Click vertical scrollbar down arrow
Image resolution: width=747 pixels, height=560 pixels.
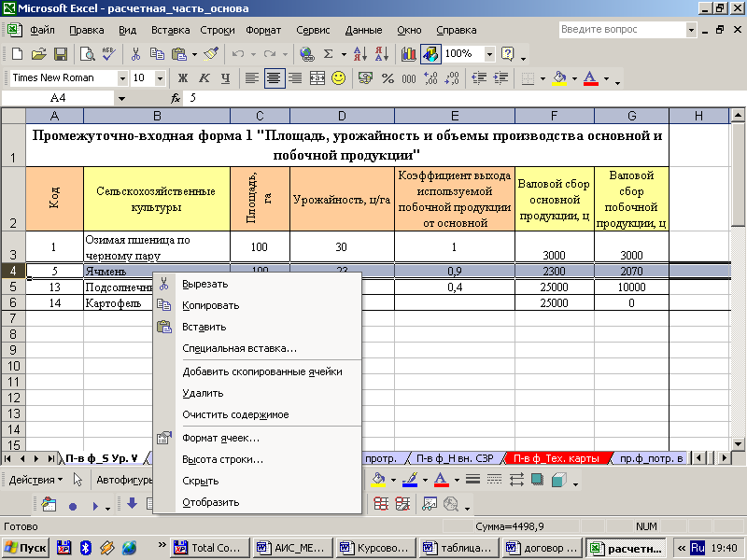738,444
